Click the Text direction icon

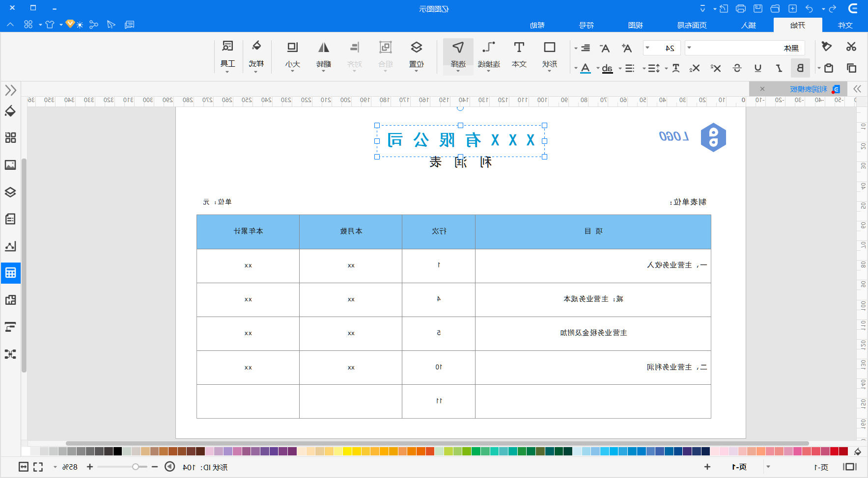tap(676, 68)
